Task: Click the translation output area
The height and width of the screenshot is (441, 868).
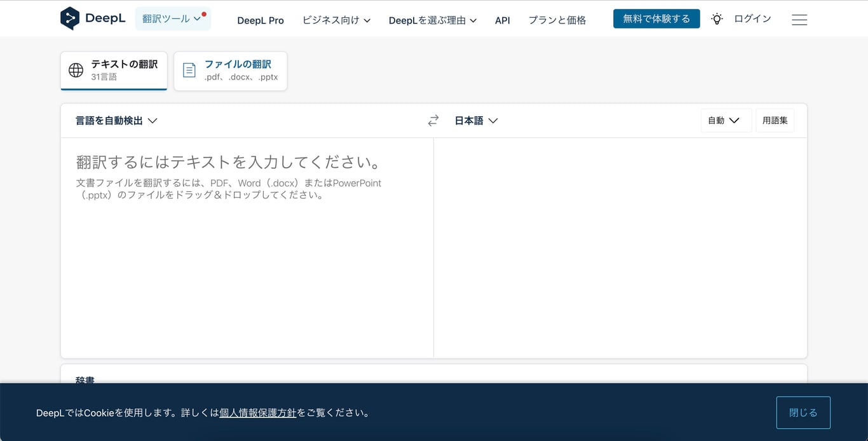Action: [620, 248]
